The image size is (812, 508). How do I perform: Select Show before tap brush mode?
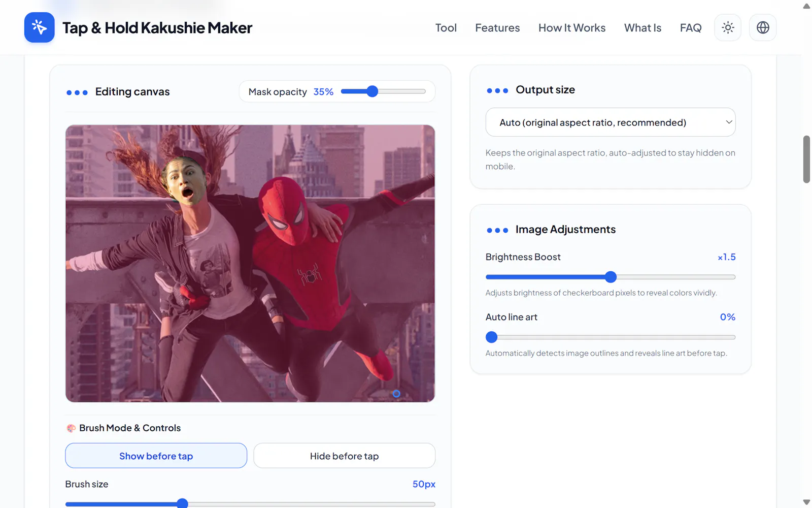[156, 456]
